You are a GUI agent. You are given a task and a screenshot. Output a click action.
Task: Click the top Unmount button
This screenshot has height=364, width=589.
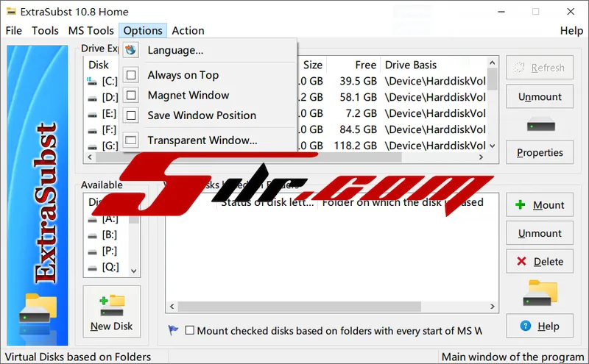coord(540,96)
